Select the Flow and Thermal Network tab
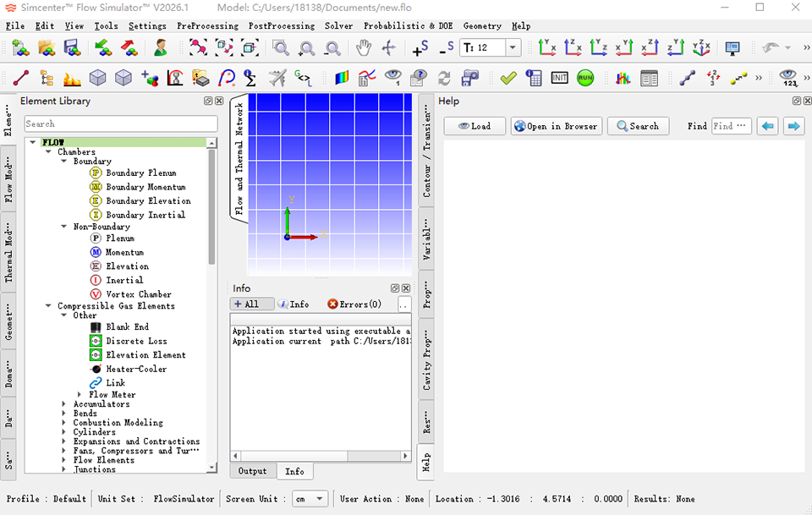This screenshot has height=515, width=812. pyautogui.click(x=239, y=159)
